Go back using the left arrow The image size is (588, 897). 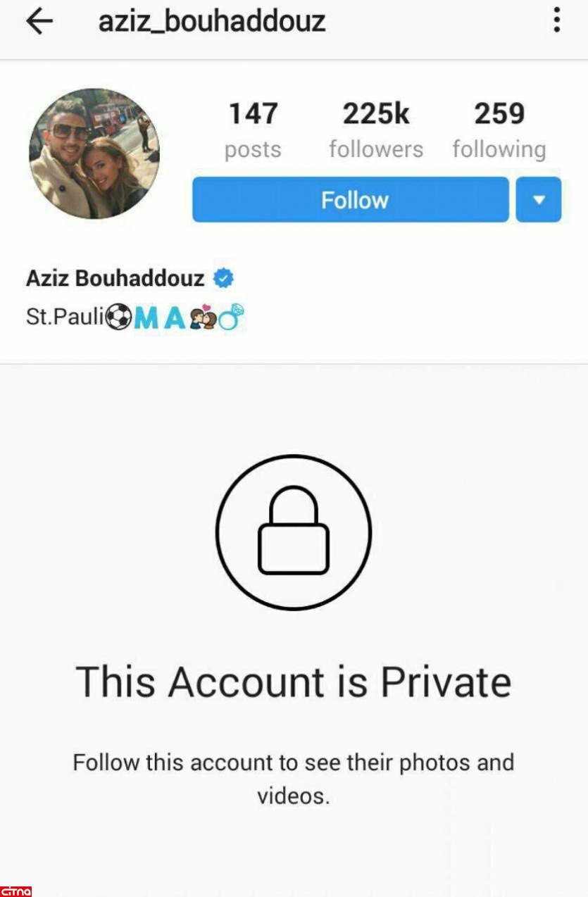39,22
